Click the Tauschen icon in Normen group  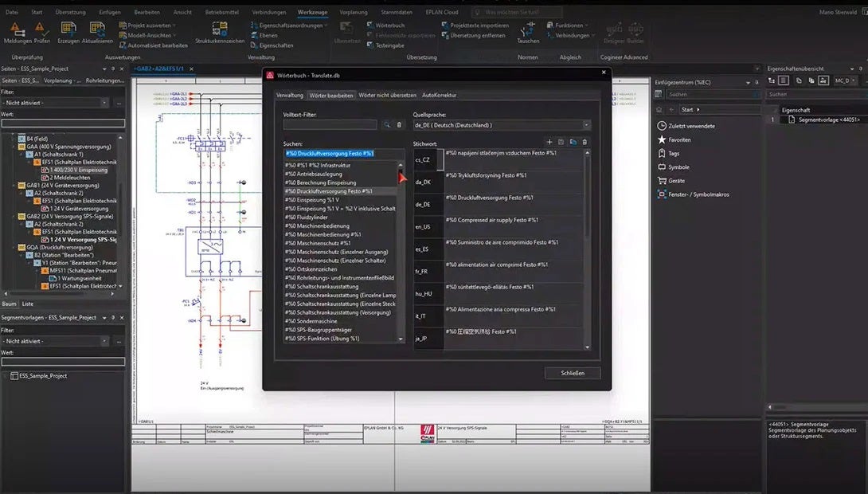tap(527, 30)
